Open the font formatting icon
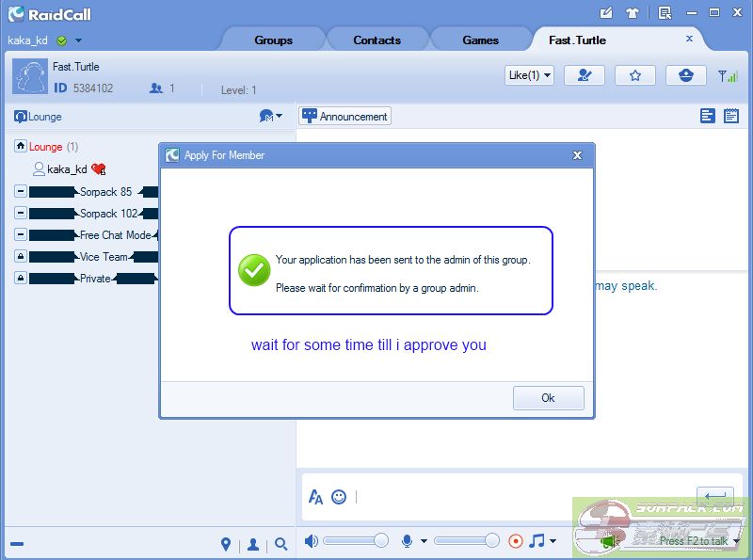 (x=315, y=497)
